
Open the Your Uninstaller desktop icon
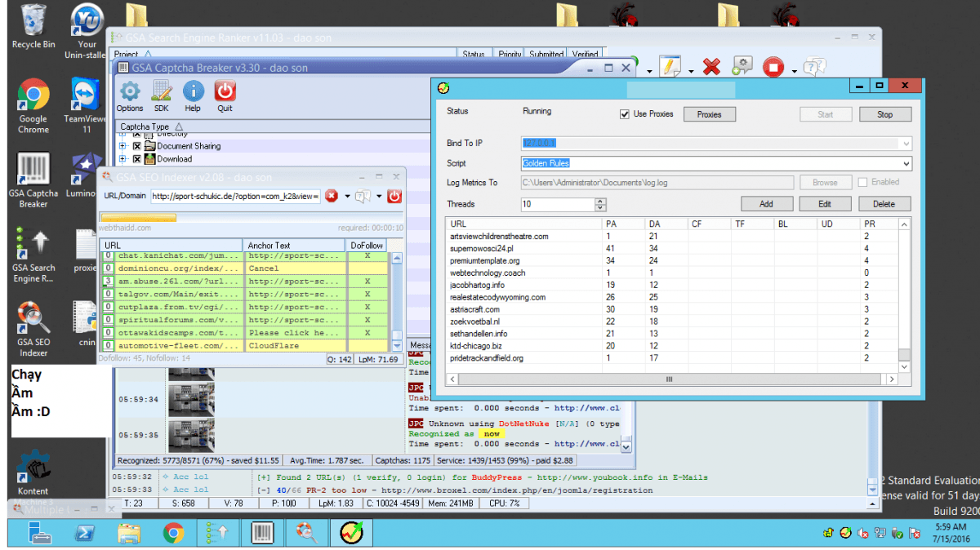(87, 33)
